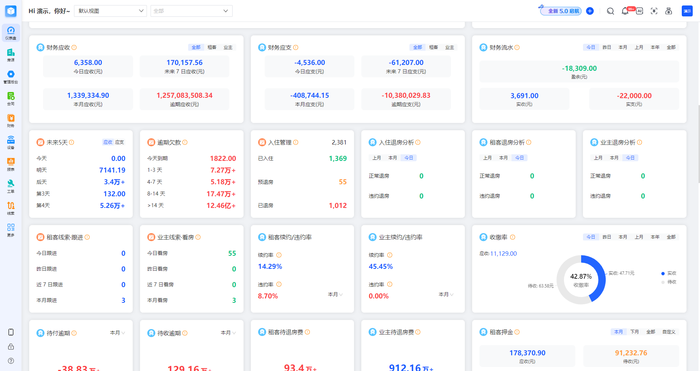
Task: Click the 12.46亿+ overdue amount
Action: (221, 206)
